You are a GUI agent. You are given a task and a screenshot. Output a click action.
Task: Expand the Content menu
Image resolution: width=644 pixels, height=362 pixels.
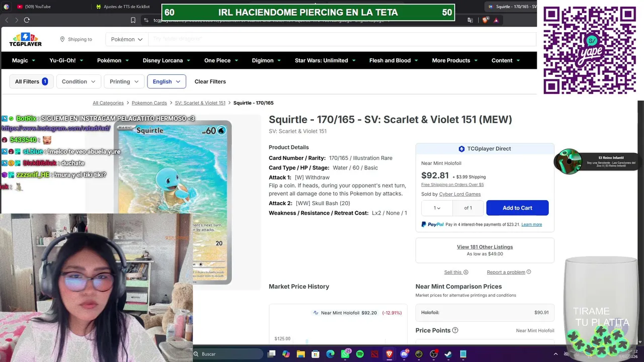pos(506,60)
